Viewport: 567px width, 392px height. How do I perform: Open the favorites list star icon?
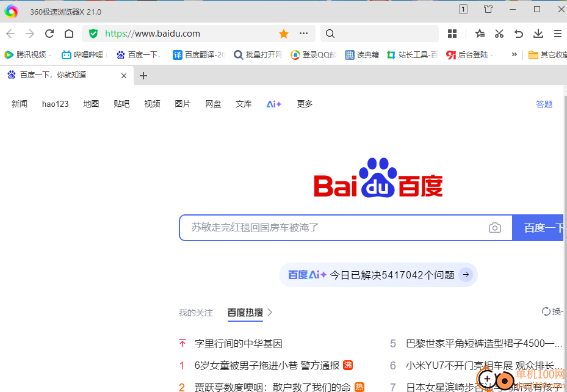coord(480,34)
